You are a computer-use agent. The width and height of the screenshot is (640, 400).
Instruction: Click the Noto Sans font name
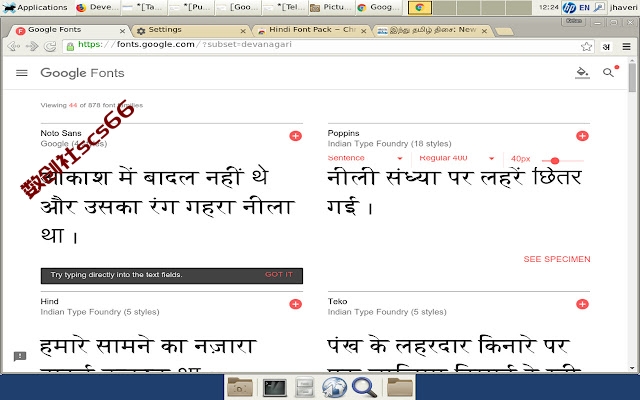[x=61, y=133]
